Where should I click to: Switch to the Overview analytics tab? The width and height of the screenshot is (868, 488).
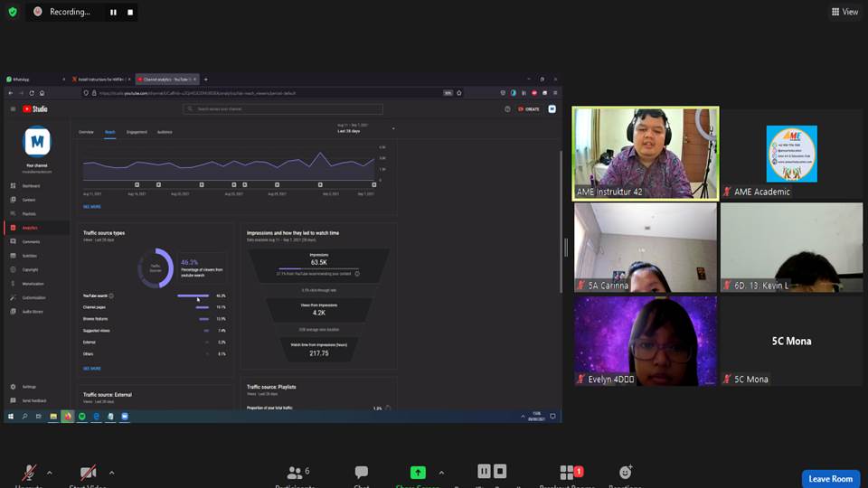click(x=86, y=132)
